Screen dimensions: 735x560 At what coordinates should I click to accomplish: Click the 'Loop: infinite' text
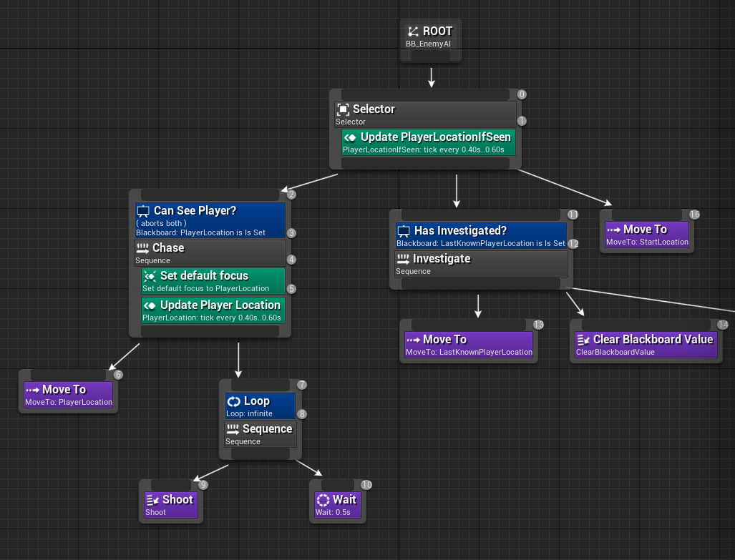tap(249, 414)
